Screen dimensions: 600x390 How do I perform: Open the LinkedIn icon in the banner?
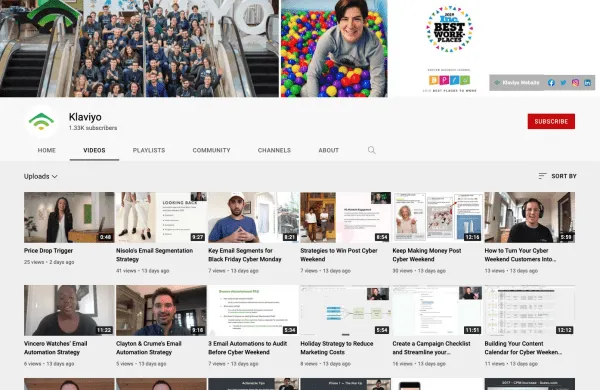(x=587, y=83)
